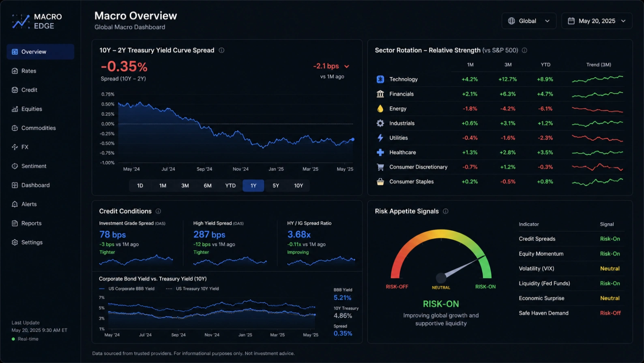644x363 pixels.
Task: Open the May 20, 2025 date dropdown
Action: click(x=597, y=21)
